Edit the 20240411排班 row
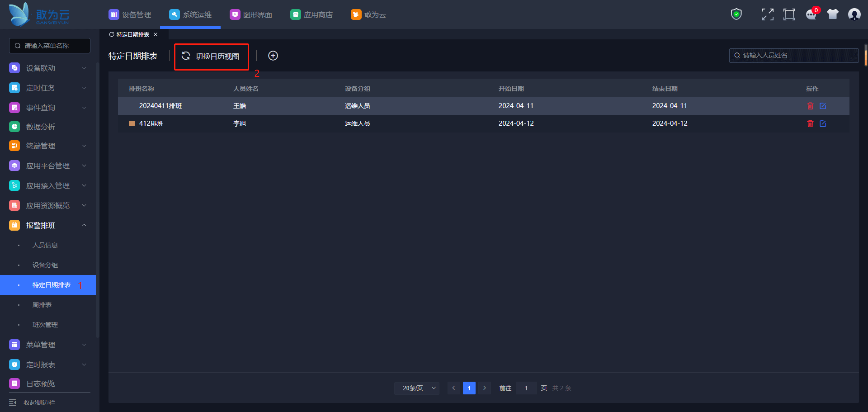 click(823, 106)
